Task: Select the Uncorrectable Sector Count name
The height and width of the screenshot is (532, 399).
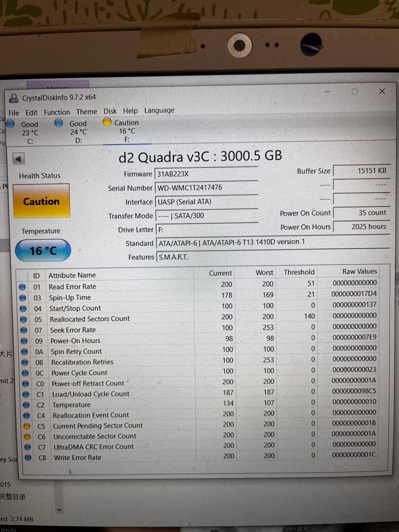Action: click(95, 436)
